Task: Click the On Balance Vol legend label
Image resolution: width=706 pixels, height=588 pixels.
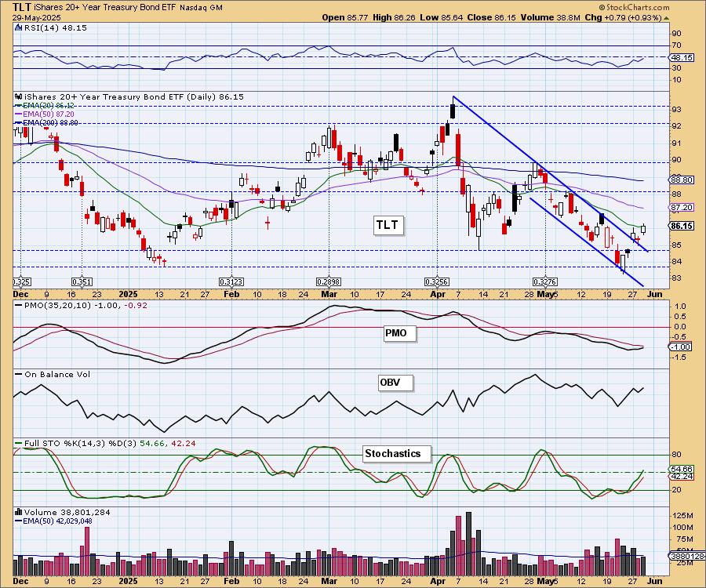Action: point(57,374)
